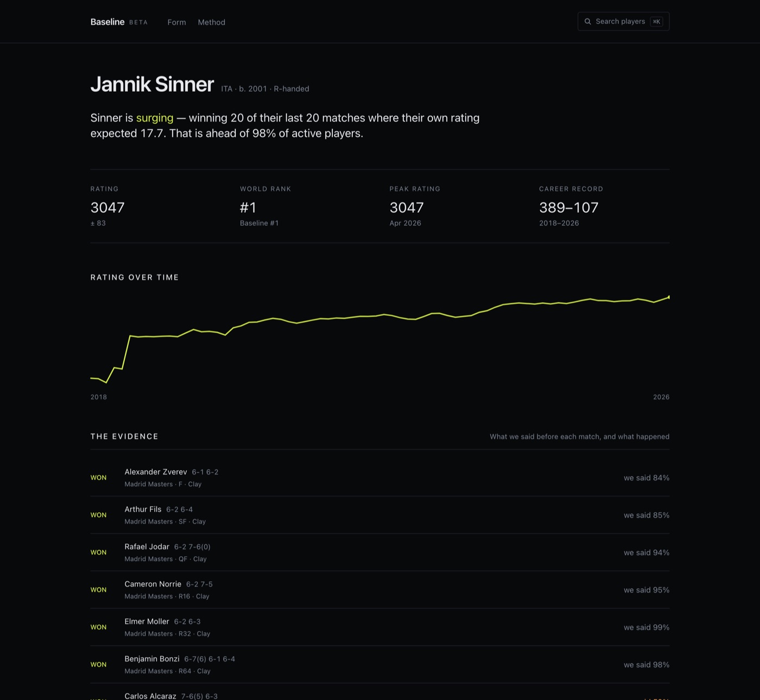Screen dimensions: 760x700
Task: Open the Form menu item
Action: [176, 22]
